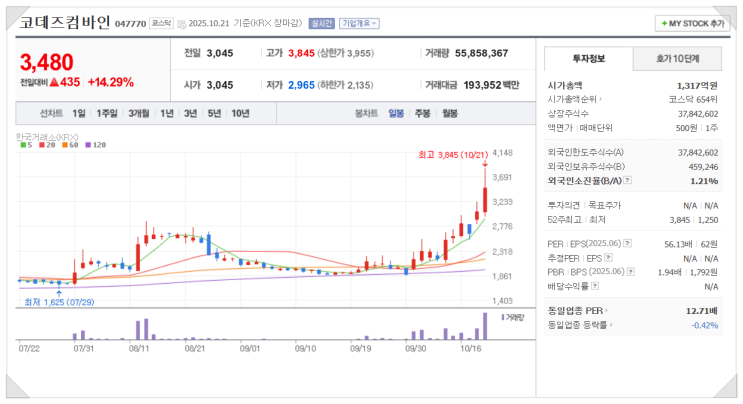Select the 일봉 candlestick chart
Screen dimensions: 743x404
(396, 114)
